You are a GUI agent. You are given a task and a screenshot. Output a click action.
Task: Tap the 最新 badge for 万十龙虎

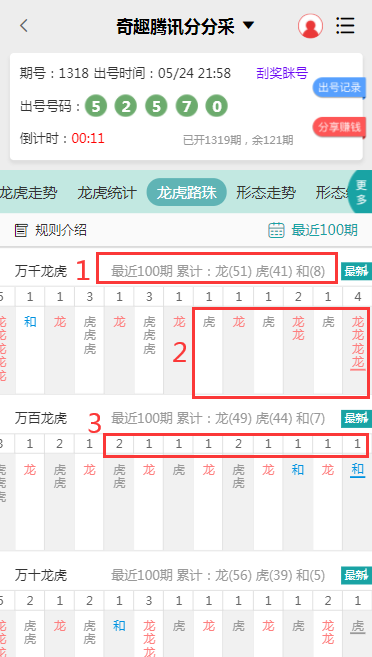pos(356,575)
